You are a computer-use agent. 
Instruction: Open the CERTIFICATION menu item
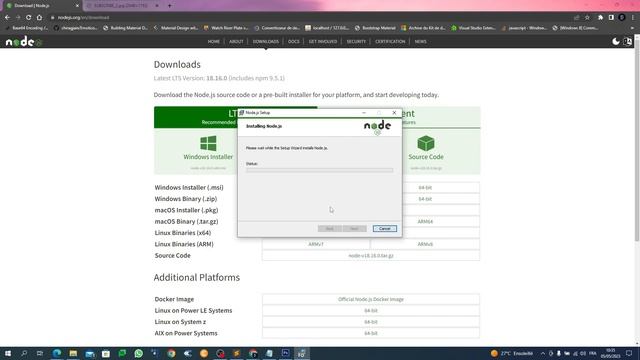[390, 42]
